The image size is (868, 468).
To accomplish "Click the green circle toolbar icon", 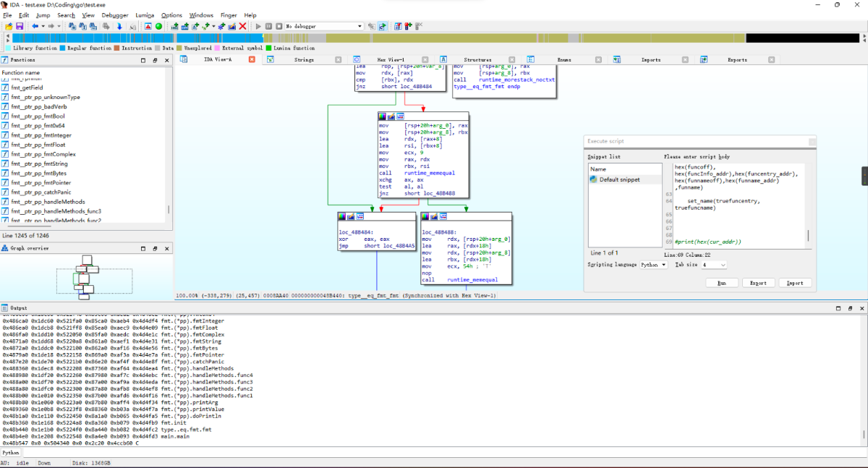I will 158,26.
